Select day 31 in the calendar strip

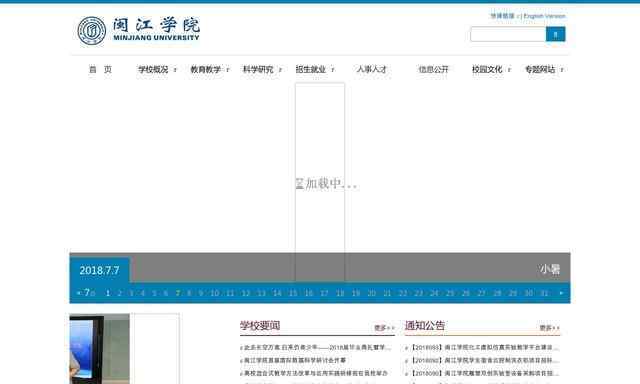tap(544, 293)
